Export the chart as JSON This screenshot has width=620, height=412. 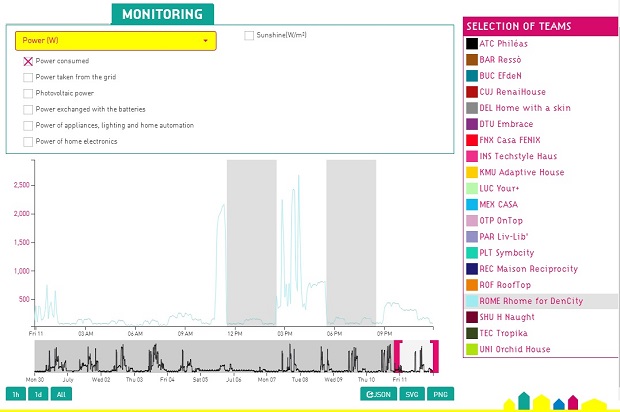pyautogui.click(x=378, y=394)
